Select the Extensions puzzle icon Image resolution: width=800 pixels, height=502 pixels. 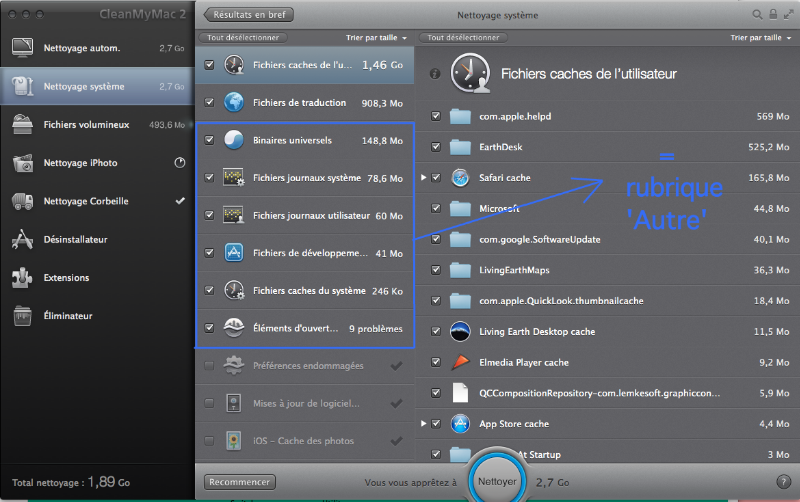(x=24, y=278)
